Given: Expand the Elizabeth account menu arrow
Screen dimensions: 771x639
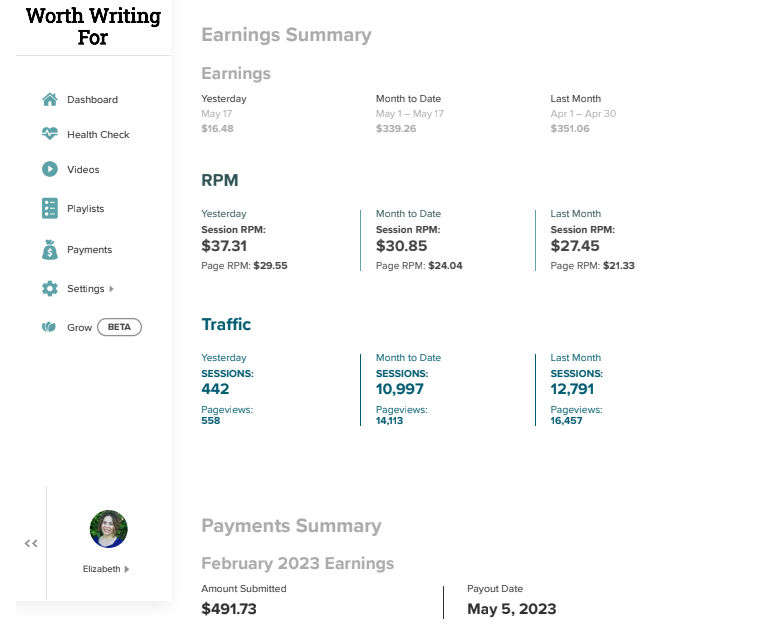Looking at the screenshot, I should click(x=127, y=569).
